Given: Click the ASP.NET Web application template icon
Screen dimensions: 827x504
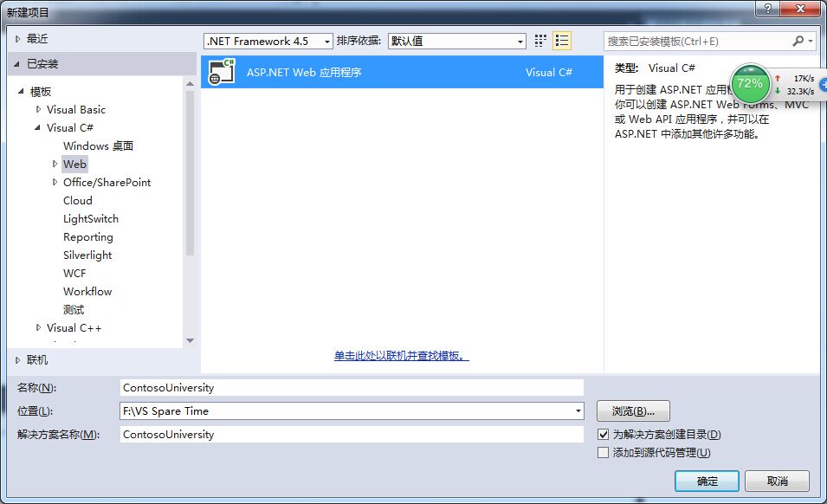Looking at the screenshot, I should (222, 72).
